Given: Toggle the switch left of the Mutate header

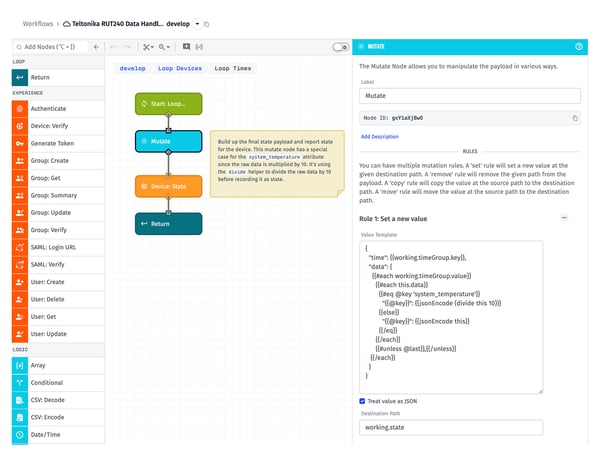Looking at the screenshot, I should [340, 47].
